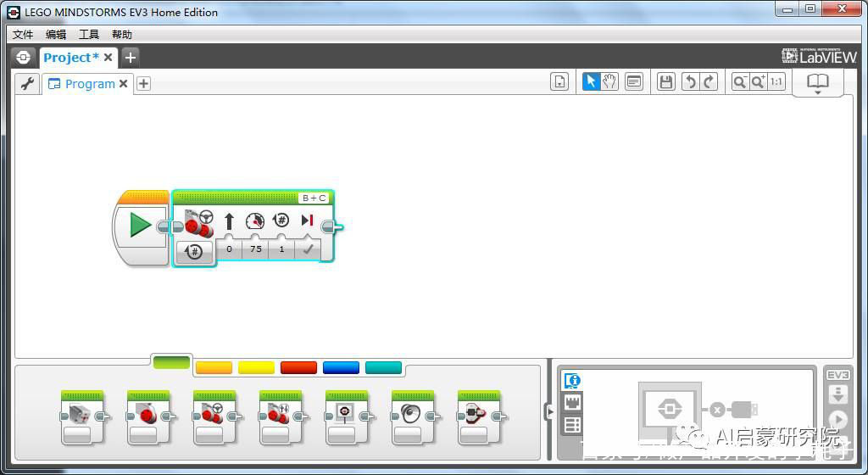Click the power value 75 field
This screenshot has height=475, width=868.
255,249
